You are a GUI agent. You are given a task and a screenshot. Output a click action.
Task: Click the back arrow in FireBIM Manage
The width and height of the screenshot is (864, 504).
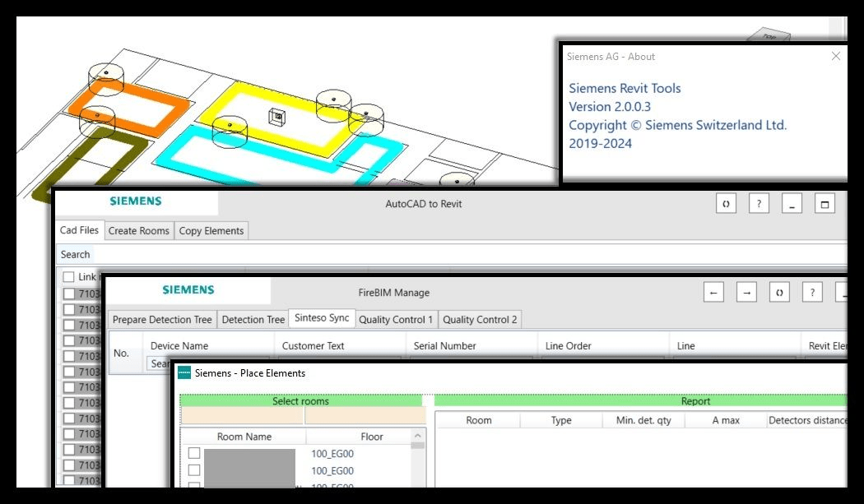pyautogui.click(x=714, y=293)
